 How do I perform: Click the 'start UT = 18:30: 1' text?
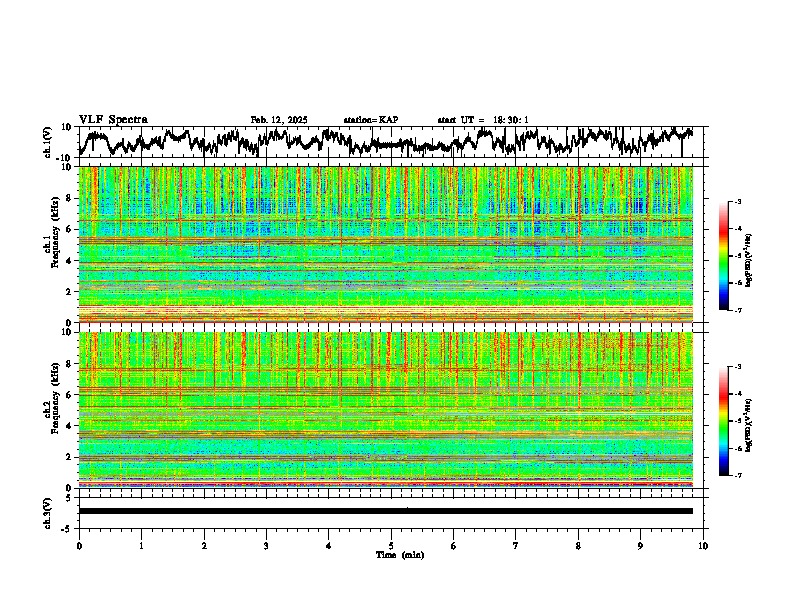tap(483, 120)
